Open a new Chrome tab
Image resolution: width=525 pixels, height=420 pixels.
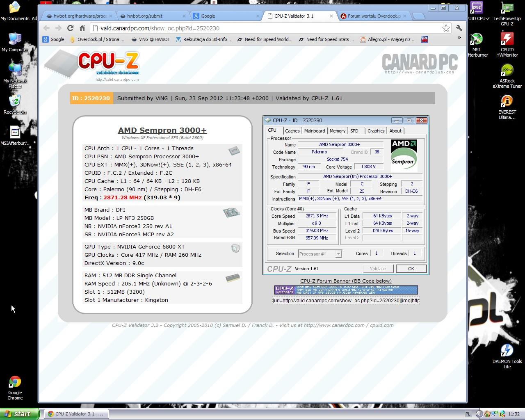tap(418, 16)
